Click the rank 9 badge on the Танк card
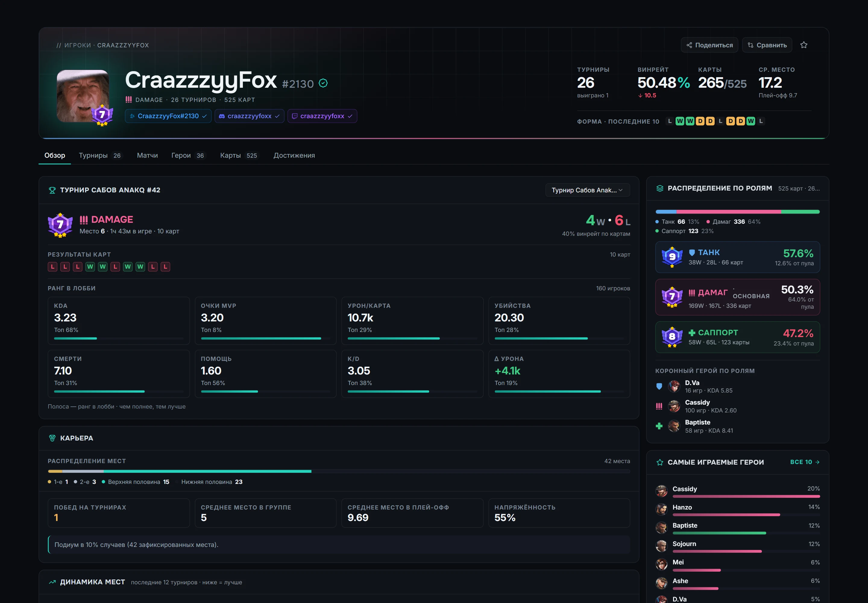 pos(672,257)
